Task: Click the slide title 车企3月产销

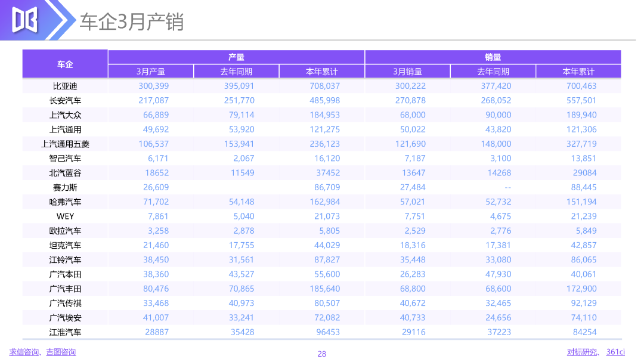Action: [x=131, y=22]
